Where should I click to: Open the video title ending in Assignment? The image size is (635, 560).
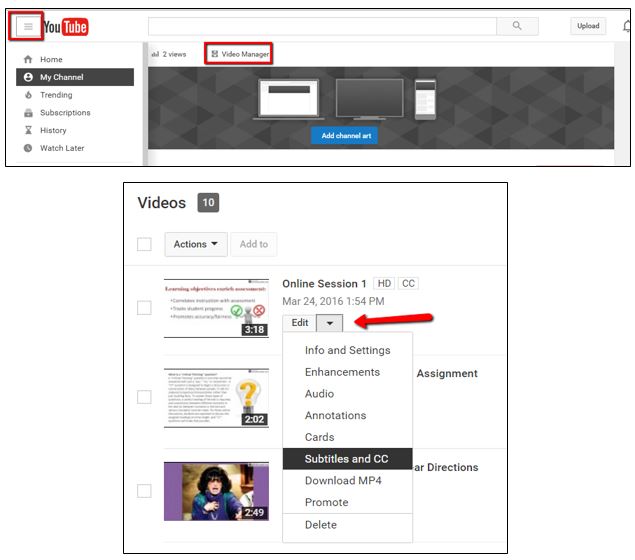447,373
